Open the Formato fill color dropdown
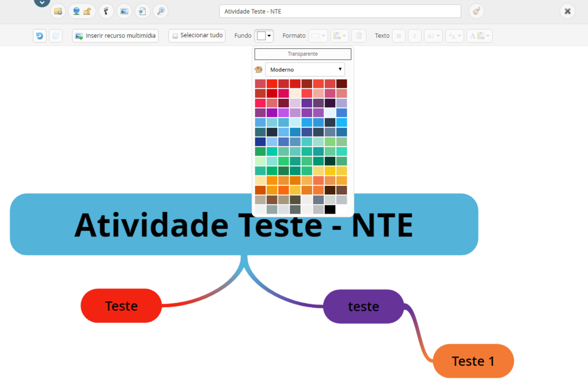The height and width of the screenshot is (390, 588). (x=340, y=36)
